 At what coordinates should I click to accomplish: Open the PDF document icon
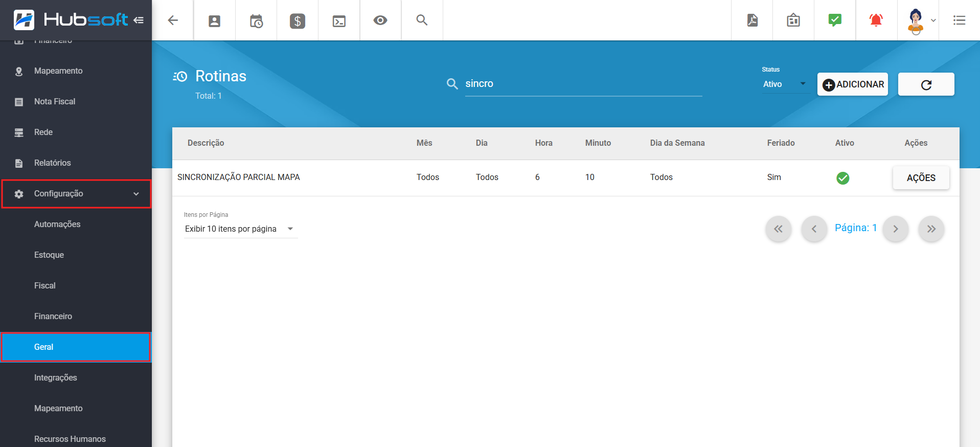tap(753, 20)
